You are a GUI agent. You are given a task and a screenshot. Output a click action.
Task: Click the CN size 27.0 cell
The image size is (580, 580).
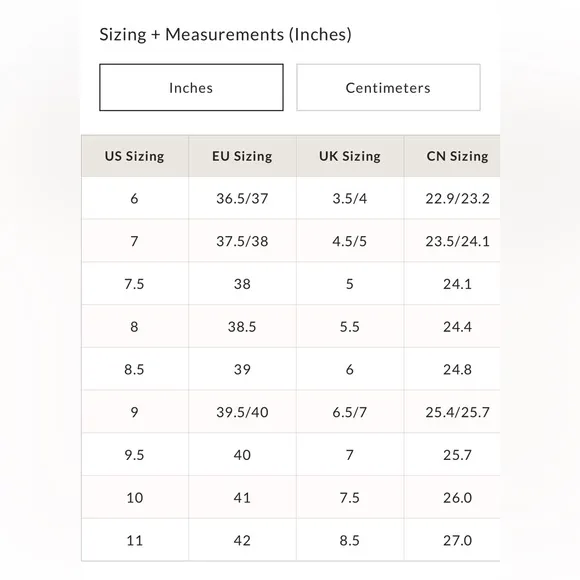pos(452,540)
